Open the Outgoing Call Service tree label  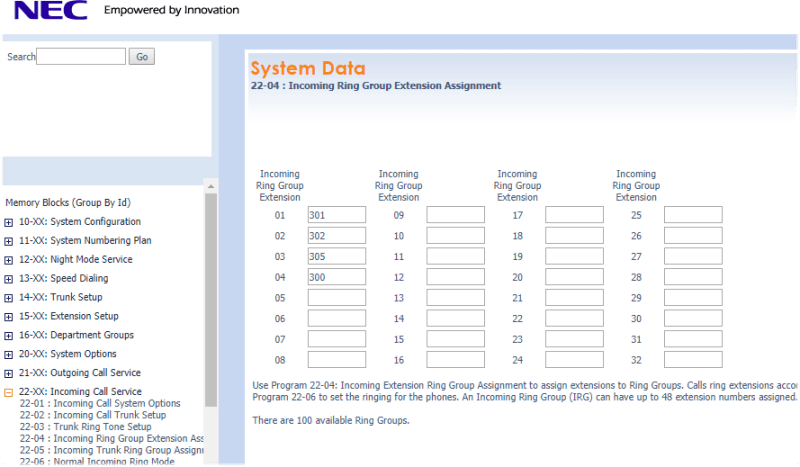tap(80, 373)
